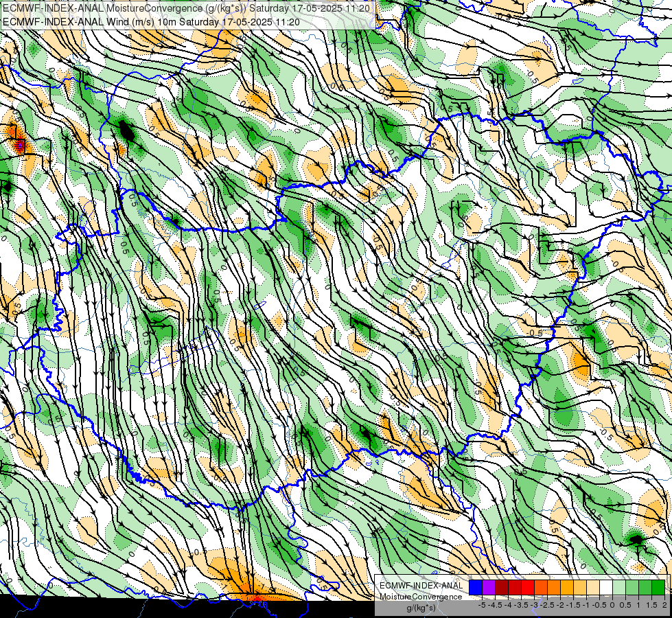The width and height of the screenshot is (672, 618).
Task: Click the legend label MoistureConvergence
Action: point(421,597)
